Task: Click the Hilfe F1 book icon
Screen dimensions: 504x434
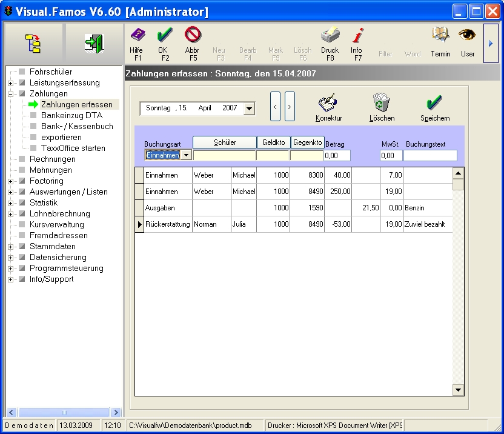Action: (137, 35)
